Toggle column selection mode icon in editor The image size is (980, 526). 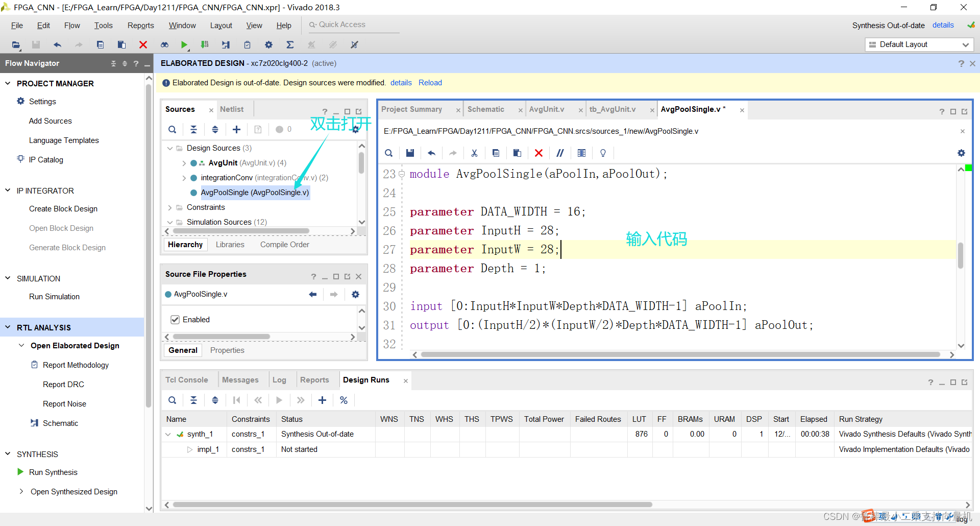click(x=581, y=153)
